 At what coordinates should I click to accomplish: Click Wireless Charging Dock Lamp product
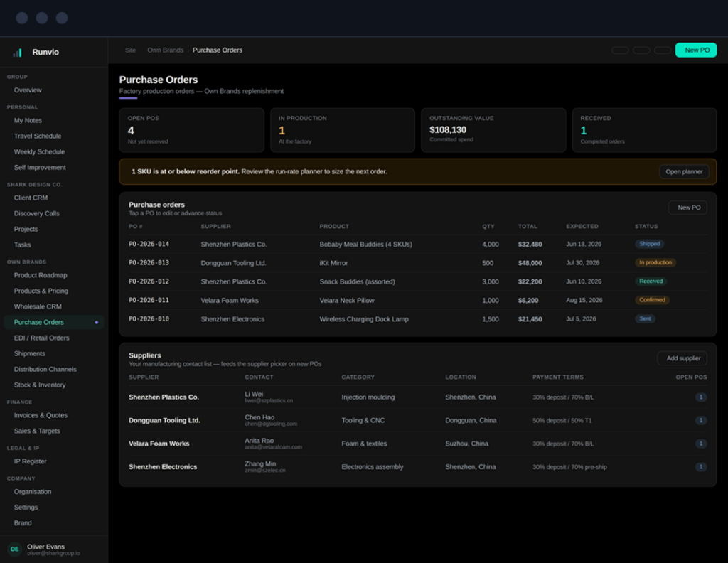(x=364, y=319)
